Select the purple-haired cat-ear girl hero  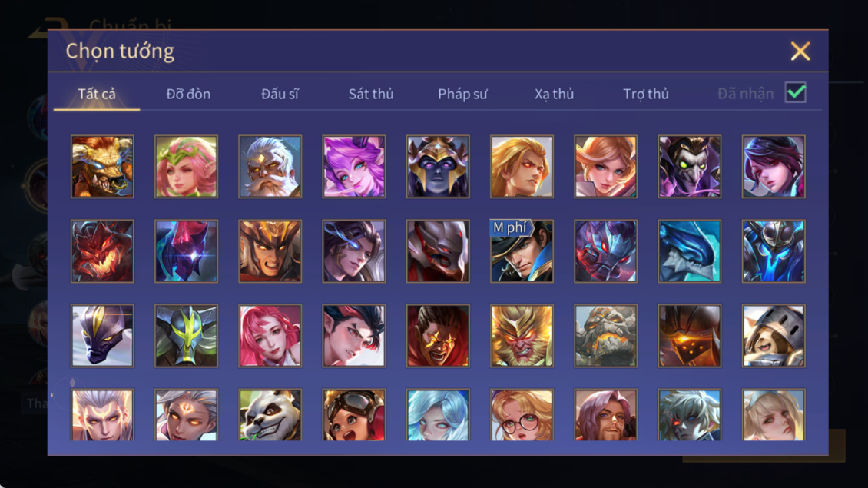click(x=354, y=167)
